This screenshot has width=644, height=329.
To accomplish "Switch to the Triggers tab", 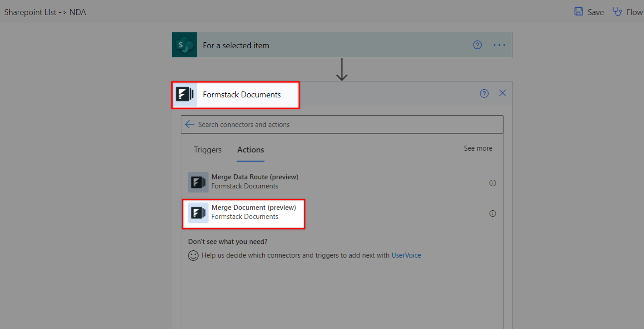I will [x=208, y=150].
